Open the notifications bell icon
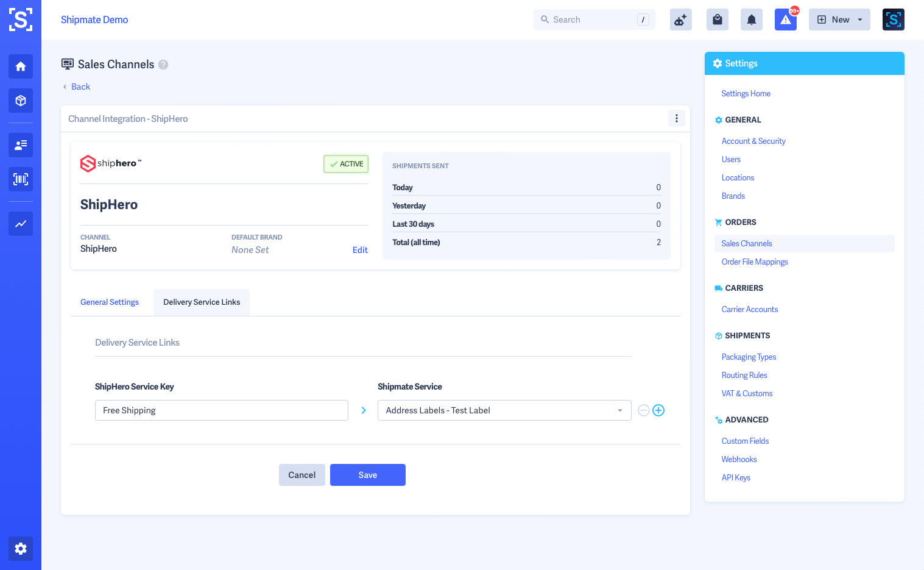 coord(752,20)
